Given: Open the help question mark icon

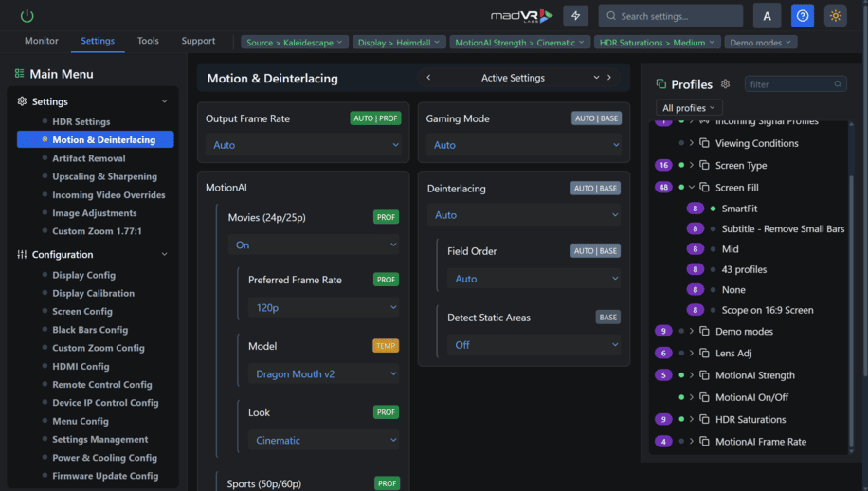Looking at the screenshot, I should tap(802, 15).
